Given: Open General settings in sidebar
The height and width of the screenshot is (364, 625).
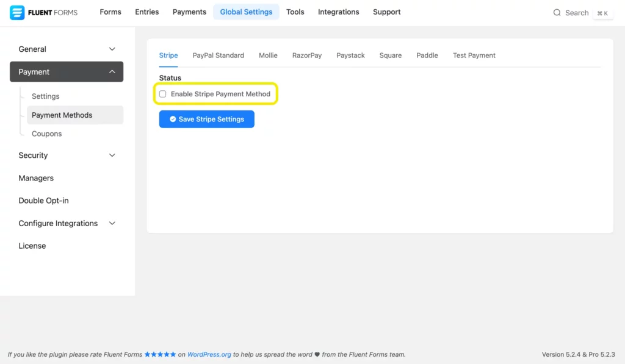Looking at the screenshot, I should click(x=67, y=49).
